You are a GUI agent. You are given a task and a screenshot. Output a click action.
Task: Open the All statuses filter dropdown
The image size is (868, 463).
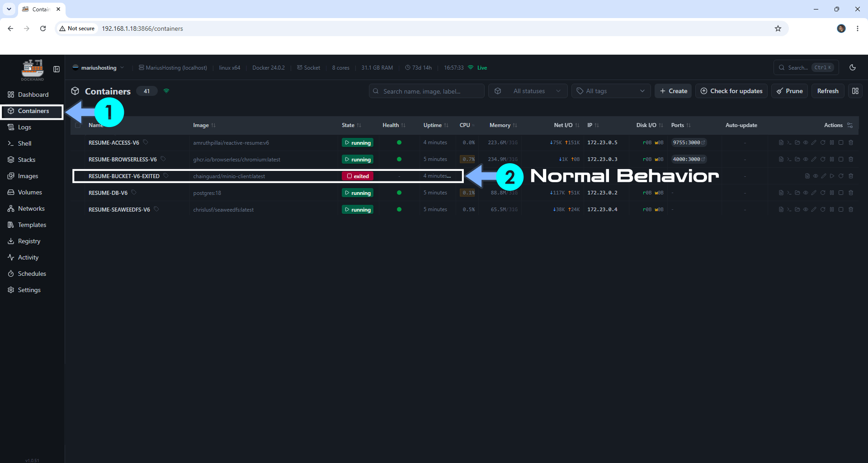[528, 91]
